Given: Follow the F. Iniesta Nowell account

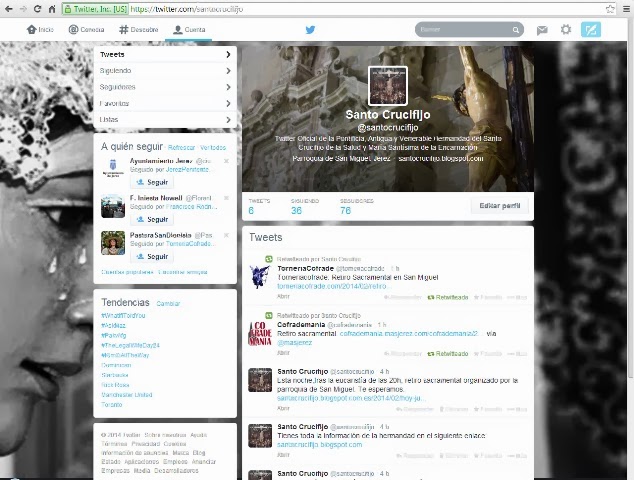Looking at the screenshot, I should [153, 219].
